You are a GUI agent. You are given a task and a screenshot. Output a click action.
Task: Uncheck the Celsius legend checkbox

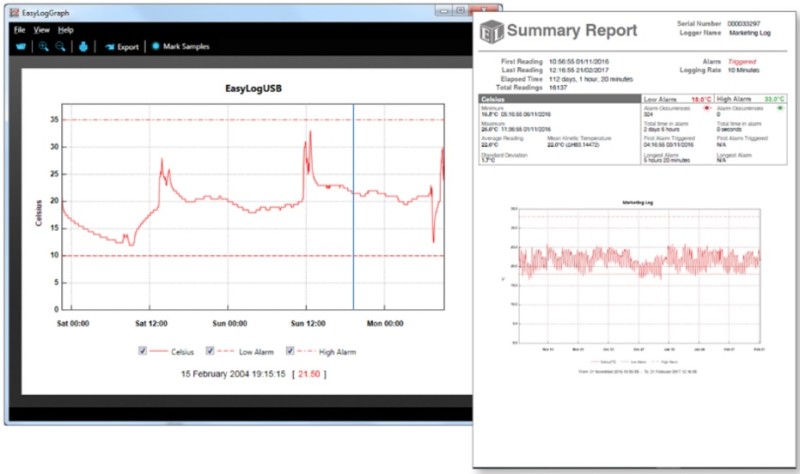tap(143, 351)
